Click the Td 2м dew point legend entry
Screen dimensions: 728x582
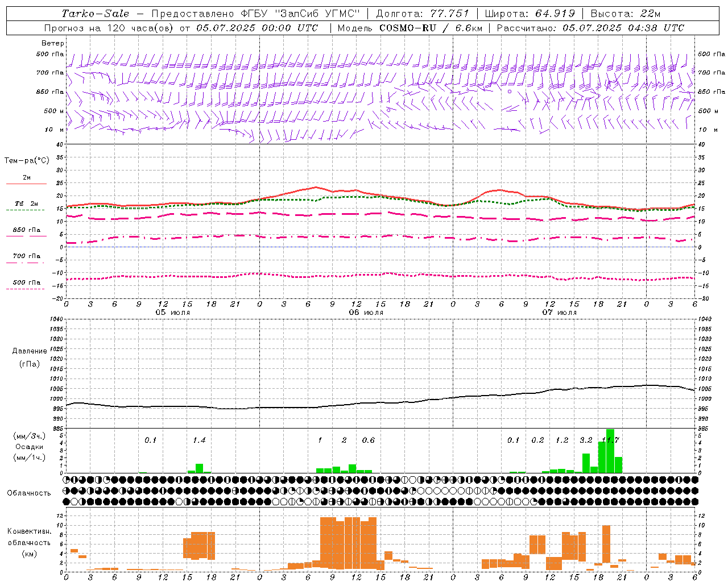tap(26, 203)
